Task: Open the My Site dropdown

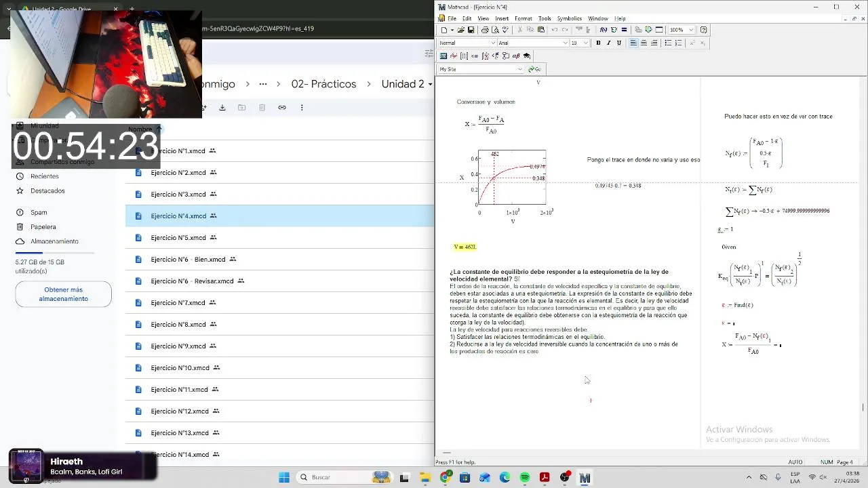Action: (520, 69)
